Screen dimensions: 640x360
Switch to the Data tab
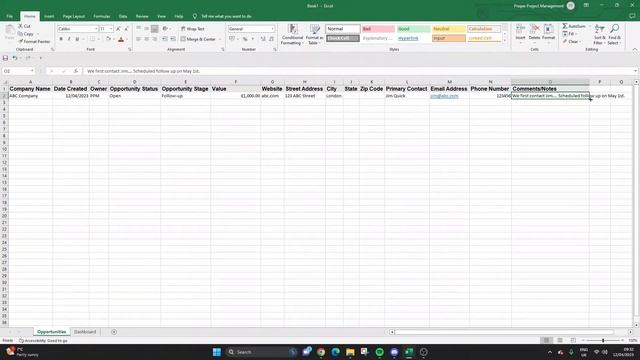[x=123, y=16]
